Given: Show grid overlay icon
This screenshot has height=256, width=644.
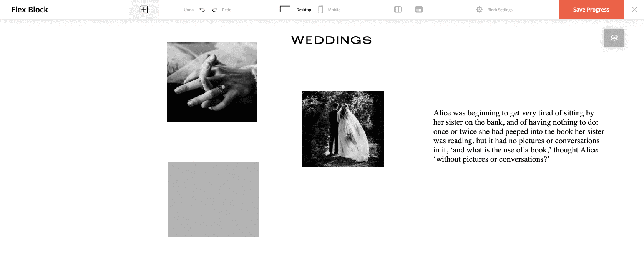Looking at the screenshot, I should 419,9.
